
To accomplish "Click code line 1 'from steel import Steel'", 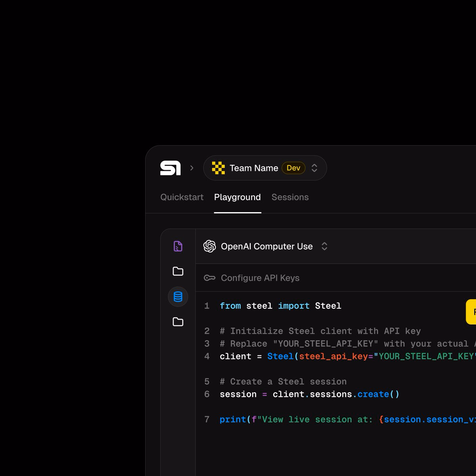I will (280, 306).
